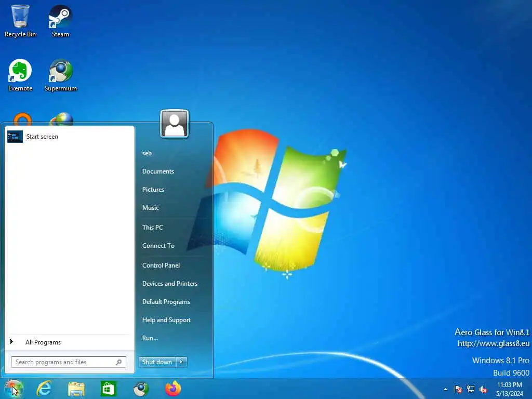Viewport: 532px width, 399px height.
Task: Click the user account picture
Action: pyautogui.click(x=175, y=124)
